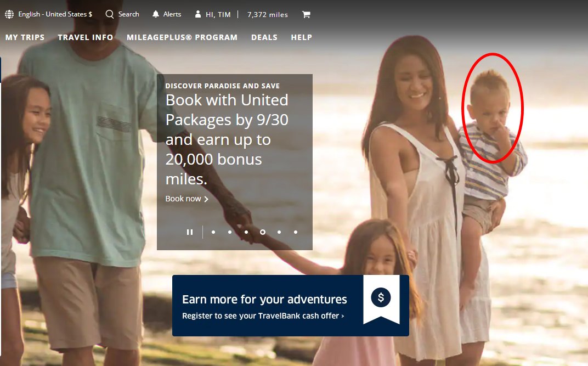
Task: Open the HELP menu
Action: tap(302, 37)
